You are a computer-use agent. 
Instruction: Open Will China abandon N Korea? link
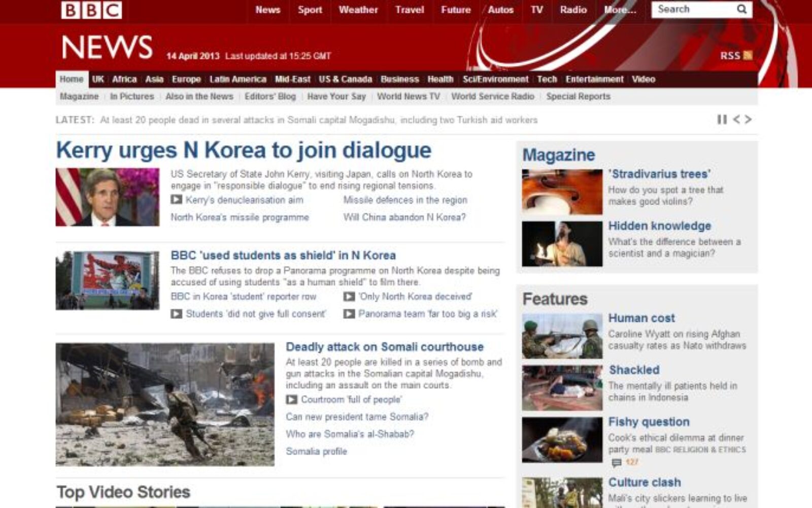coord(404,217)
